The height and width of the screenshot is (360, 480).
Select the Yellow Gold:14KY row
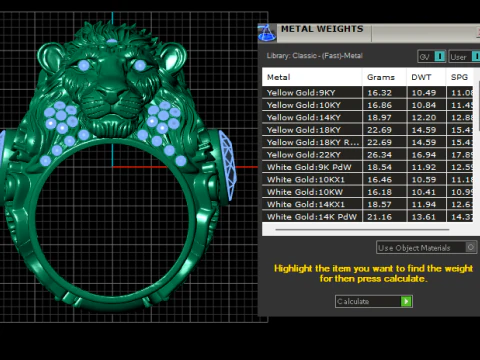click(368, 117)
